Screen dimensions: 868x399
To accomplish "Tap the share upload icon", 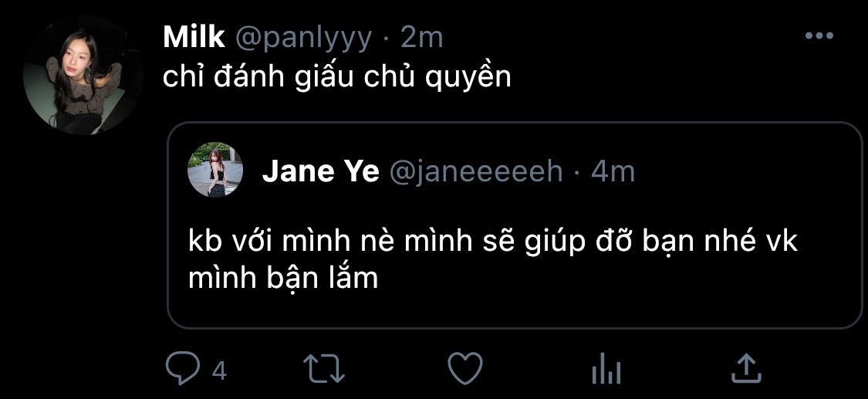I will 746,369.
